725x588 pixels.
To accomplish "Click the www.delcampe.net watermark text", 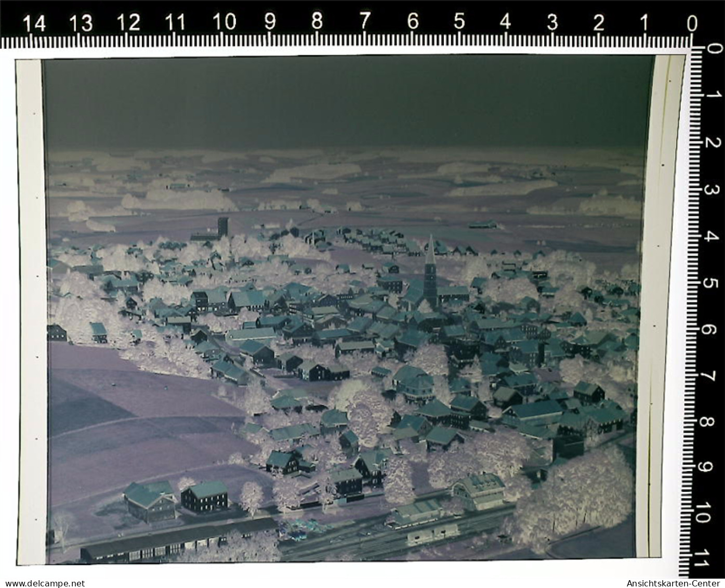I will 43,583.
